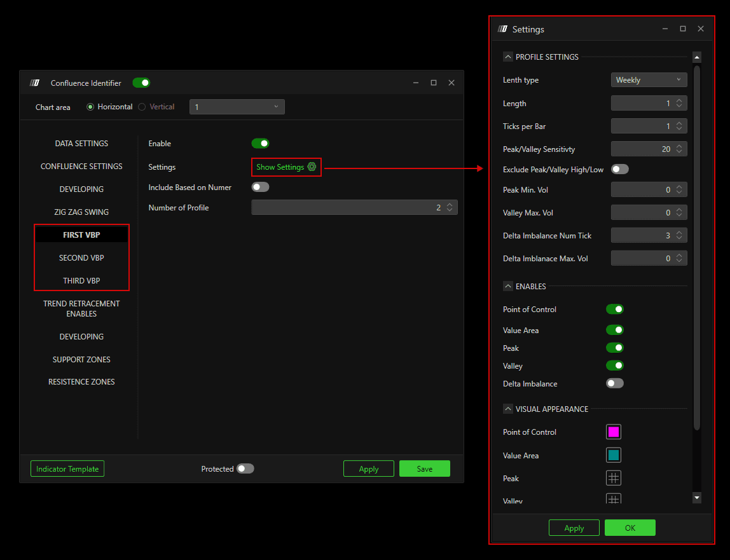The width and height of the screenshot is (730, 560).
Task: Toggle Value Area enable switch
Action: (614, 330)
